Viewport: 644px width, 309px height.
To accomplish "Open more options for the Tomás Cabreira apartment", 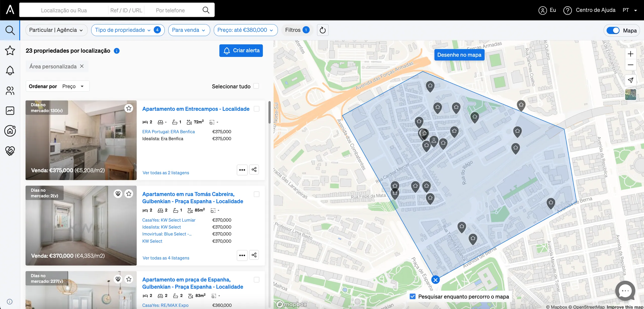I will (242, 255).
